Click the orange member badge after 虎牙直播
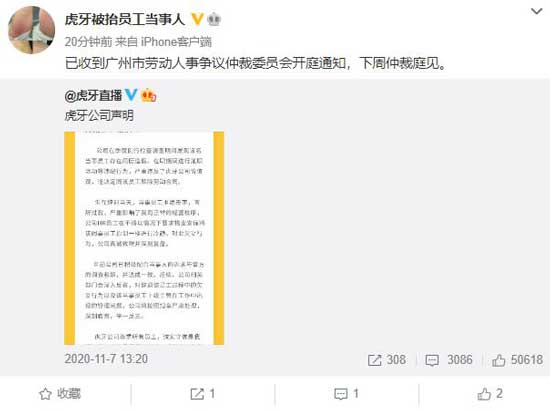The height and width of the screenshot is (410, 550). [x=149, y=95]
